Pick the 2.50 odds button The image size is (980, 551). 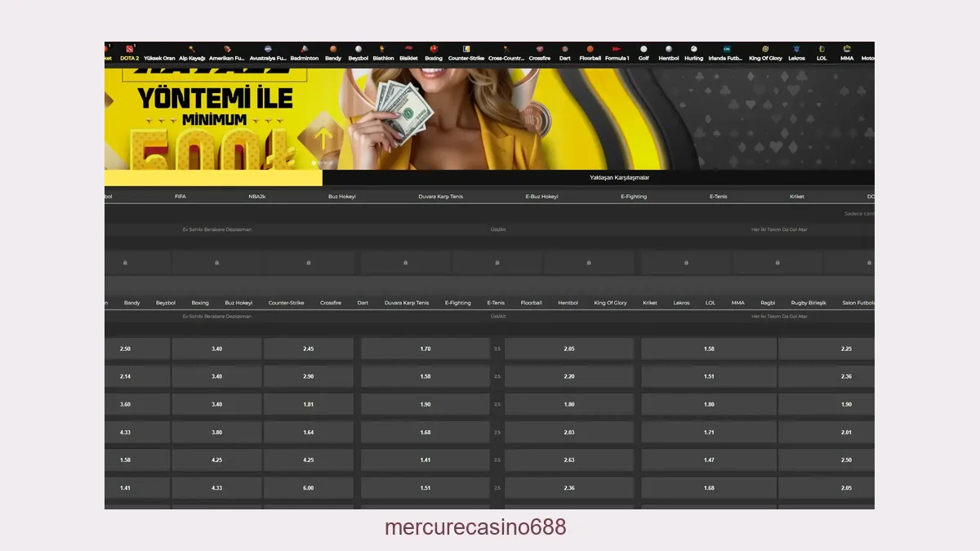tap(125, 349)
